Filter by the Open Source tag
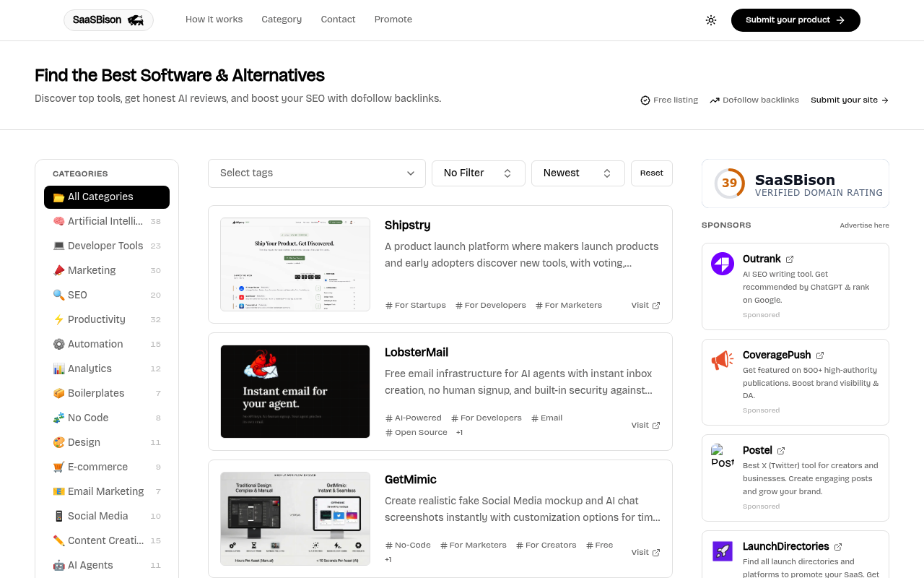 click(x=417, y=433)
